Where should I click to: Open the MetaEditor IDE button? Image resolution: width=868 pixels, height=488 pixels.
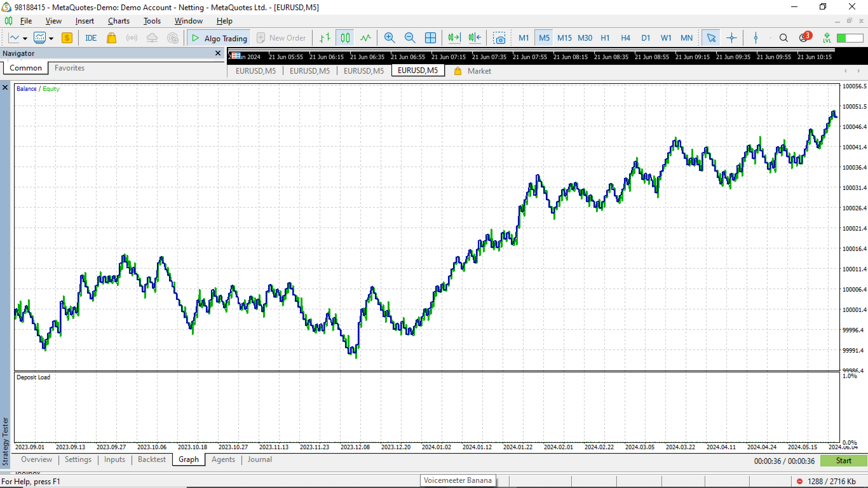pos(91,38)
